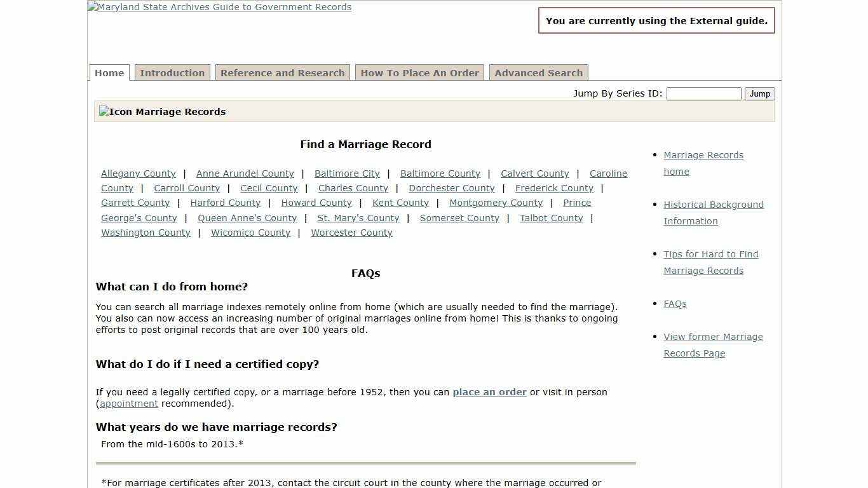Click the place an order link
This screenshot has height=488, width=868.
pyautogui.click(x=489, y=392)
